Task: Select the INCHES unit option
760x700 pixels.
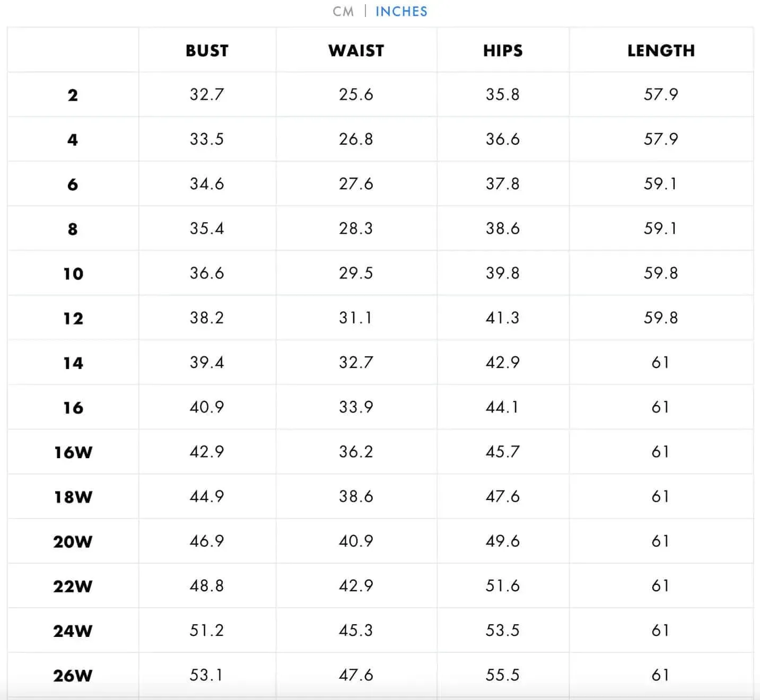Action: [x=401, y=11]
